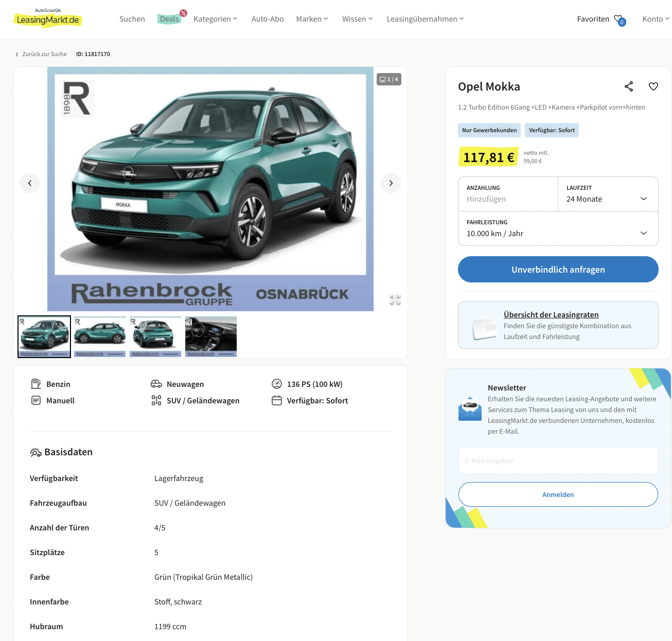The height and width of the screenshot is (641, 672).
Task: Open Übersicht der Leasingraten link
Action: coord(551,315)
